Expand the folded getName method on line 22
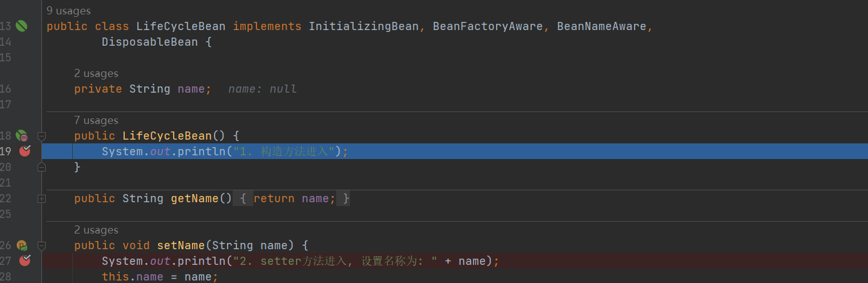Screen dimensions: 868x283 click(x=41, y=198)
